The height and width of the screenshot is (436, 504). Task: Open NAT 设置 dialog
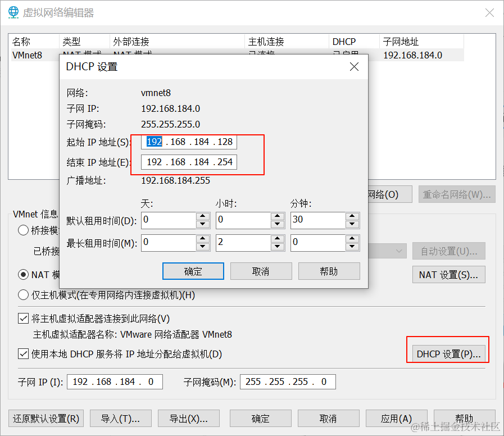pos(448,275)
